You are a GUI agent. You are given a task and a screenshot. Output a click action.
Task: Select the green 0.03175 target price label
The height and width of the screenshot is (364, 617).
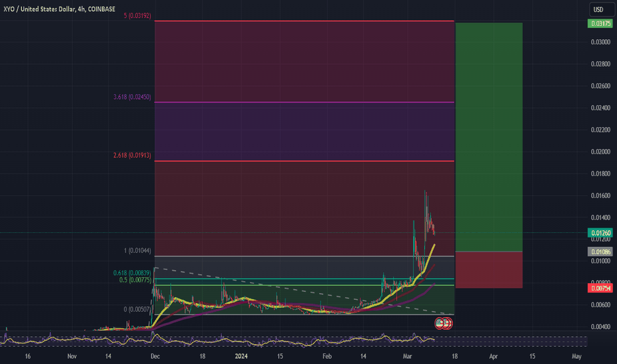(600, 24)
